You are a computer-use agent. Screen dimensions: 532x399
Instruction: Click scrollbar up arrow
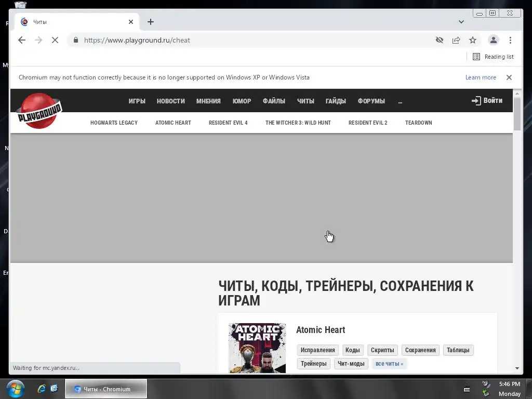(x=517, y=94)
